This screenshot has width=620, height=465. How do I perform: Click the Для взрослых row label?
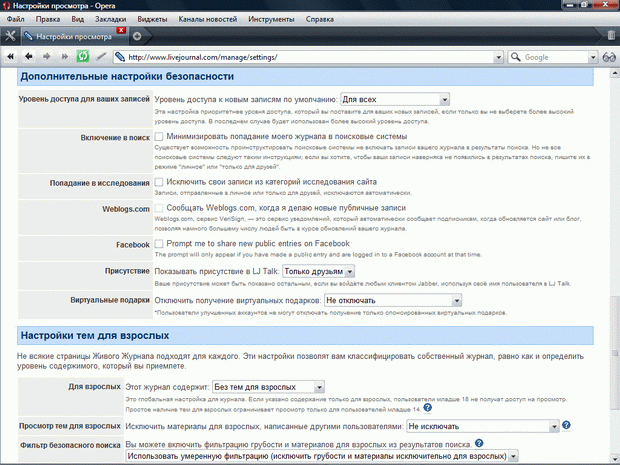pos(94,386)
